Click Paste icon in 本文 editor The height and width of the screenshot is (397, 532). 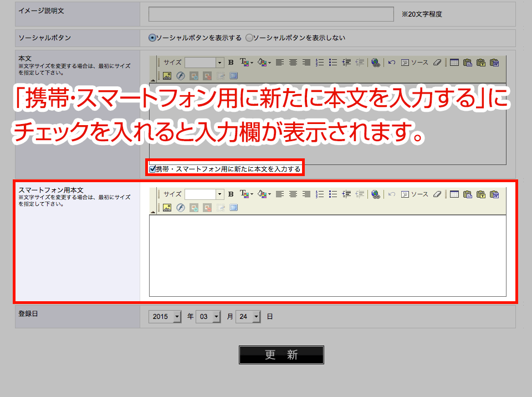pos(468,63)
